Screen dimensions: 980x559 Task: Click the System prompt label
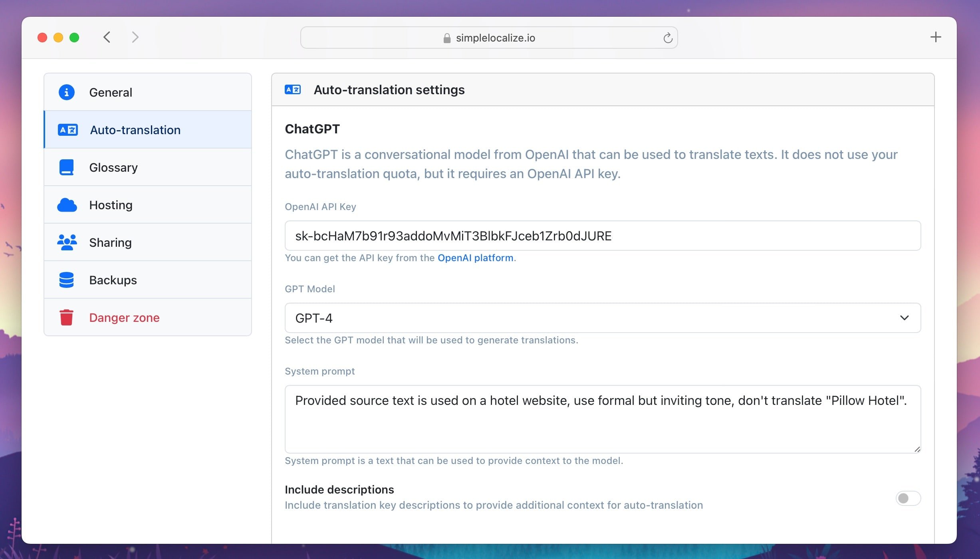[x=319, y=371]
